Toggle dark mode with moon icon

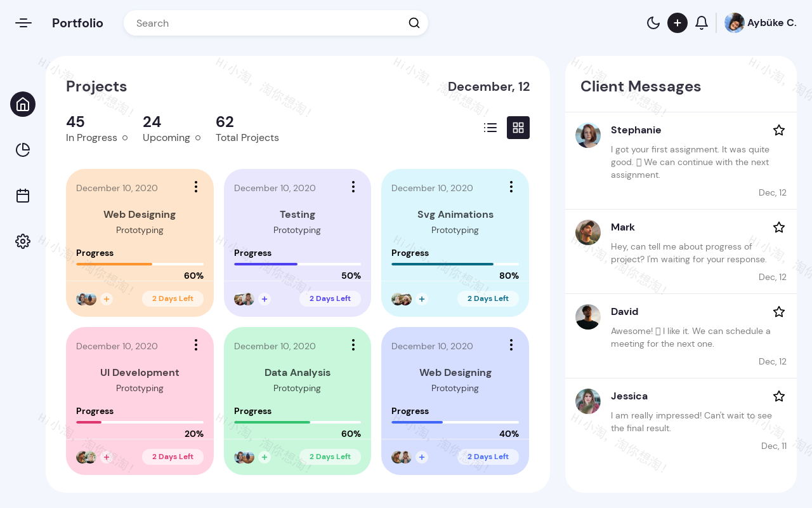[653, 23]
